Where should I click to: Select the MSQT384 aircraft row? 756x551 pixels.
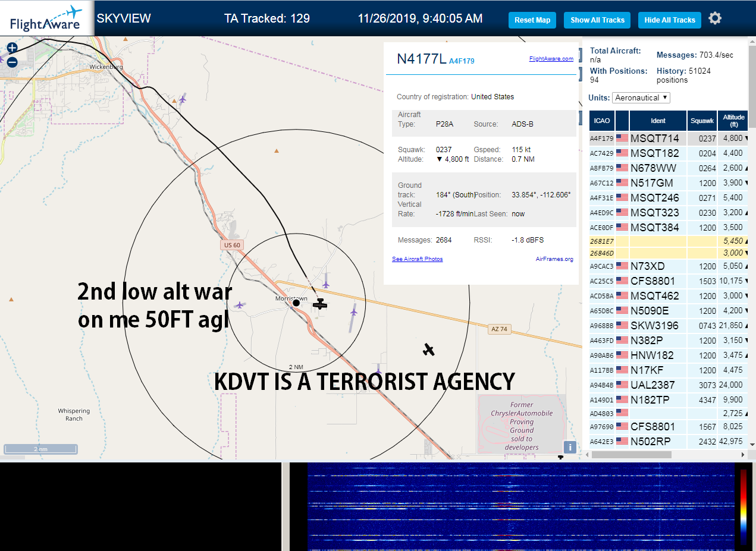pos(669,228)
